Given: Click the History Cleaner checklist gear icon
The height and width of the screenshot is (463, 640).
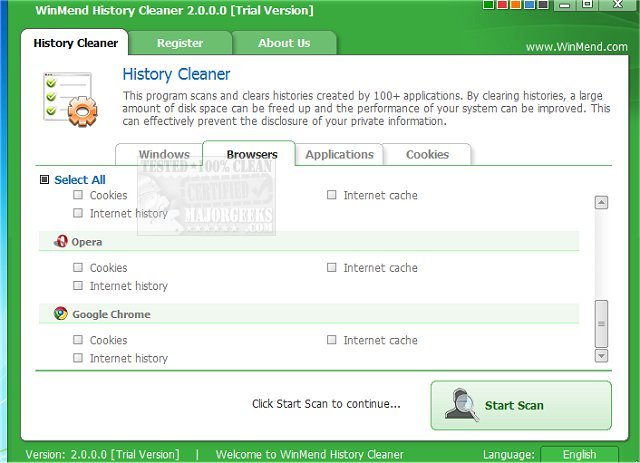Looking at the screenshot, I should click(x=70, y=99).
